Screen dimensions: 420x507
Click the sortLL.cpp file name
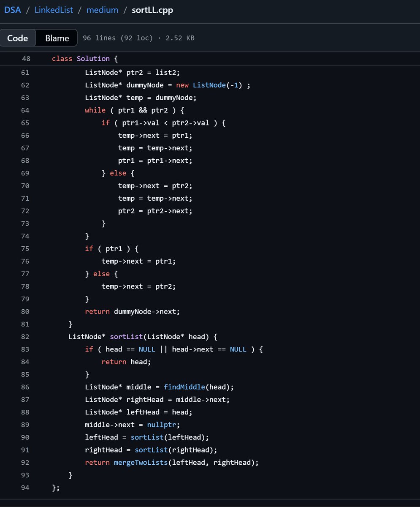[152, 10]
